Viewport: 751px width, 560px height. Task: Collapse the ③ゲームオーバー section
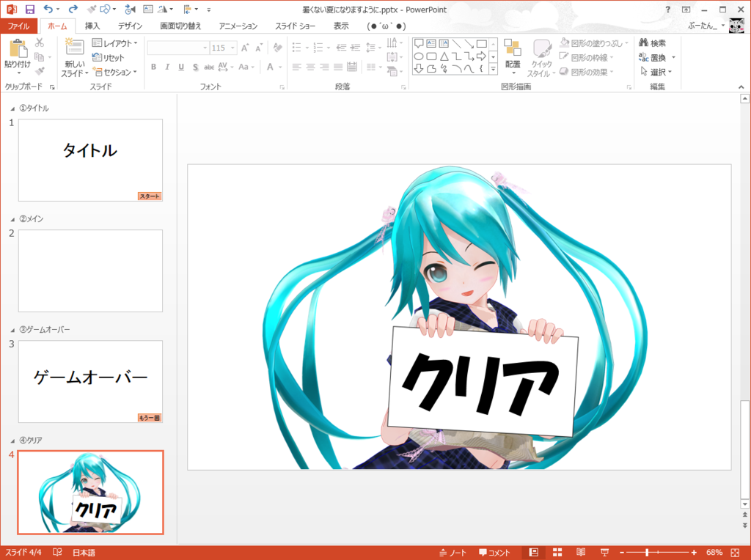click(12, 330)
